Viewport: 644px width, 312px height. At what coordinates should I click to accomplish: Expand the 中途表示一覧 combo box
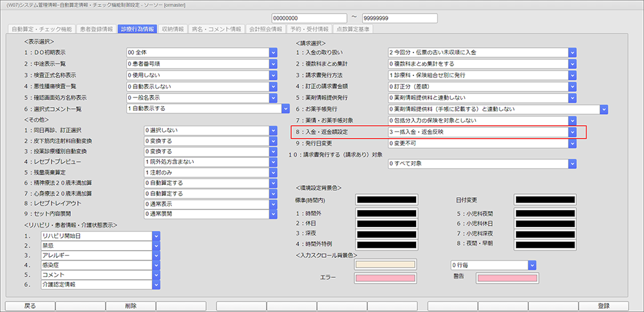point(273,64)
